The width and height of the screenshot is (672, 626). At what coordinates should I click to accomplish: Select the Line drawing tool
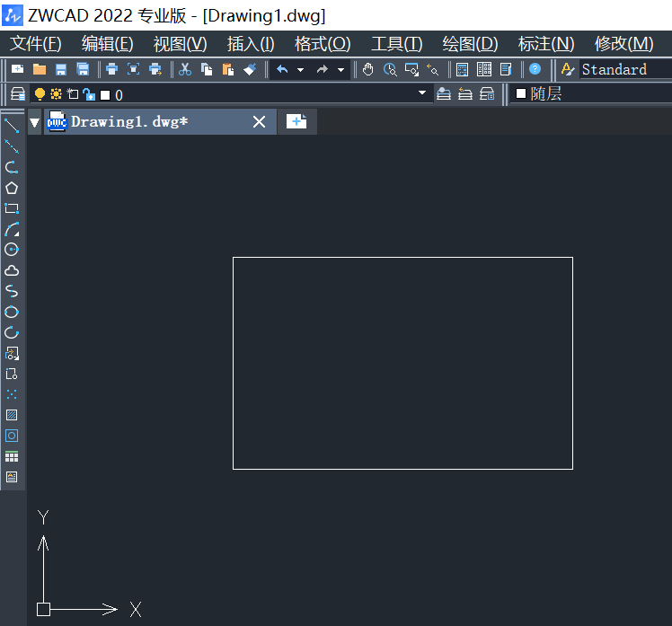pyautogui.click(x=12, y=126)
